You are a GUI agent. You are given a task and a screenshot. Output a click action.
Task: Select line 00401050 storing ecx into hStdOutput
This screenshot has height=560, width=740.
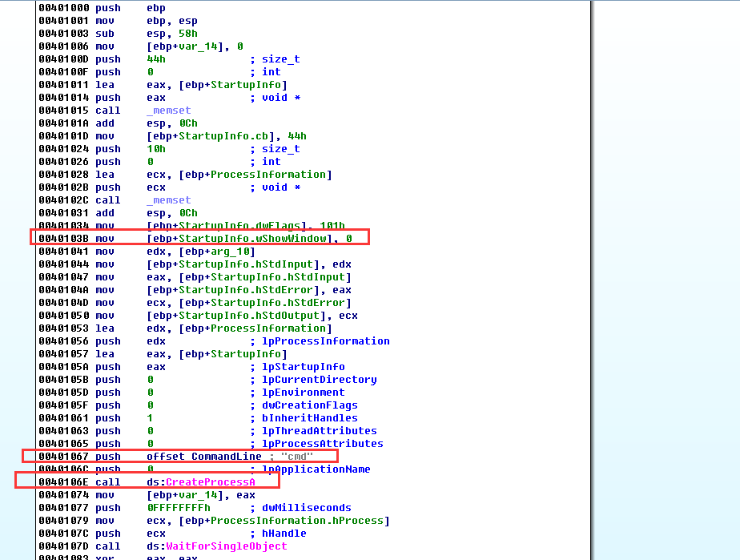199,315
